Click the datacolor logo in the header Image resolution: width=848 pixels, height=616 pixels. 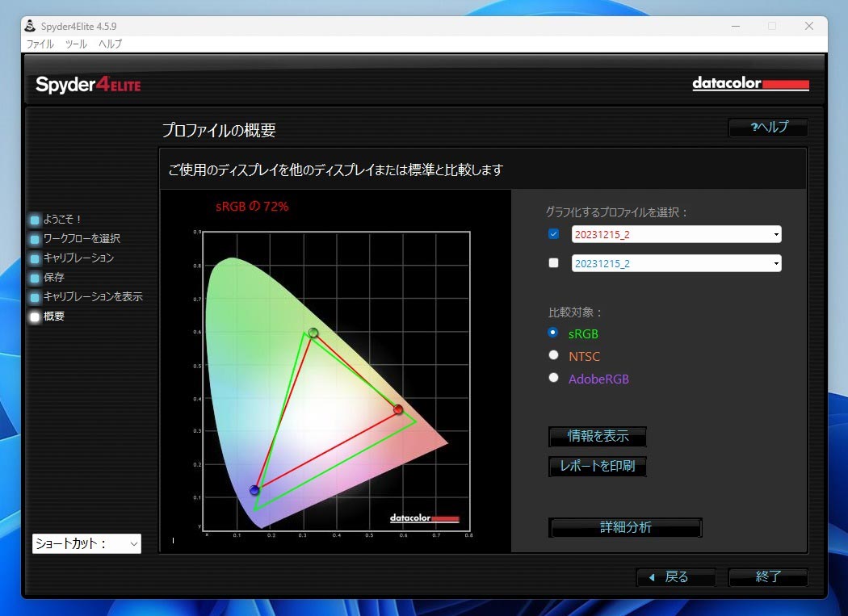750,84
